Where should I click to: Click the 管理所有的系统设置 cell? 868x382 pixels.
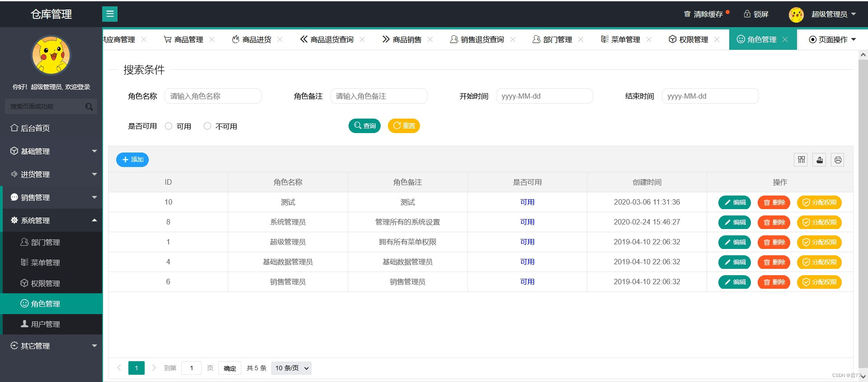tap(407, 222)
